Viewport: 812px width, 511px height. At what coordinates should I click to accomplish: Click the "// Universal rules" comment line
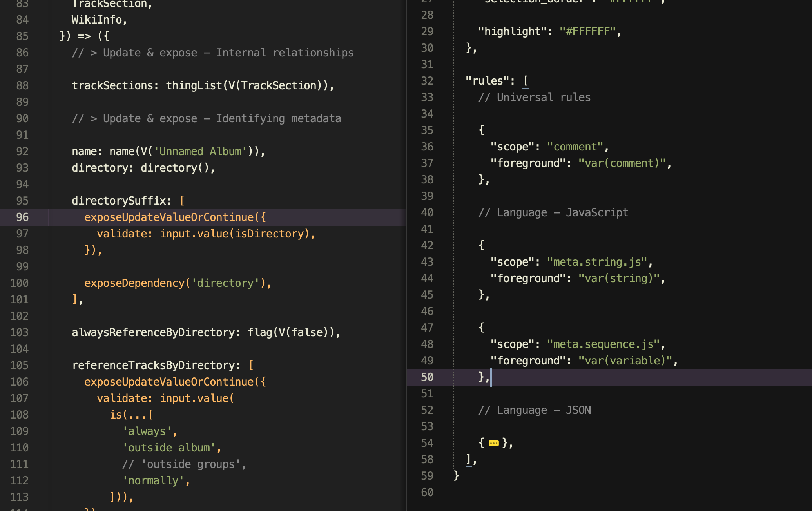point(534,97)
